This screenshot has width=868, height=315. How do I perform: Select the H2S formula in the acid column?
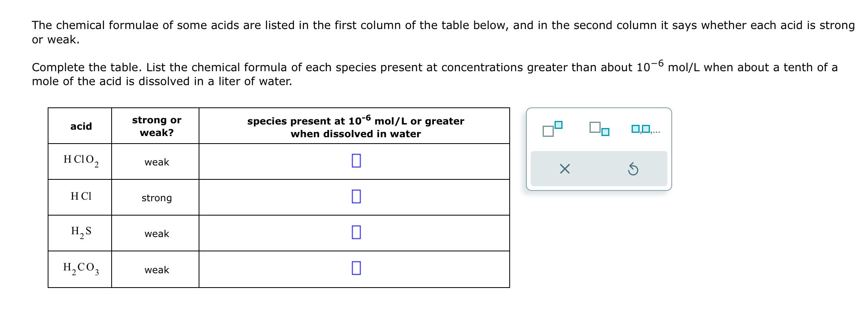[x=81, y=232]
